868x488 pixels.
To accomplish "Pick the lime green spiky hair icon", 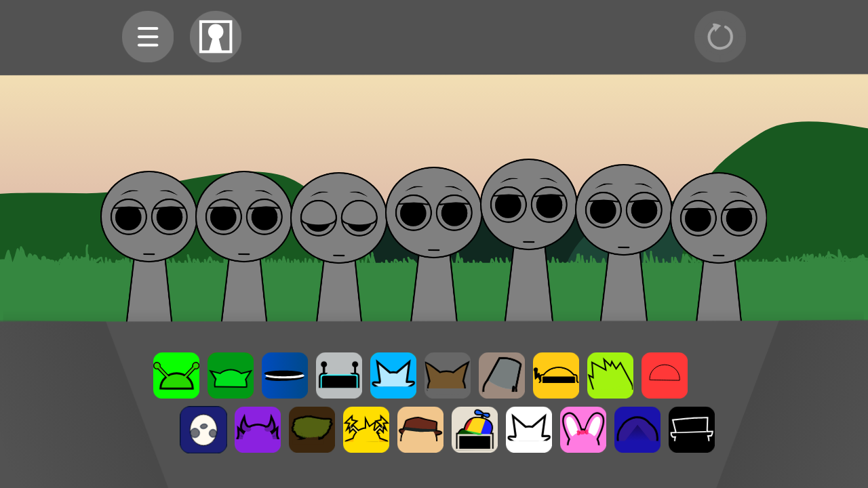I will coord(610,375).
